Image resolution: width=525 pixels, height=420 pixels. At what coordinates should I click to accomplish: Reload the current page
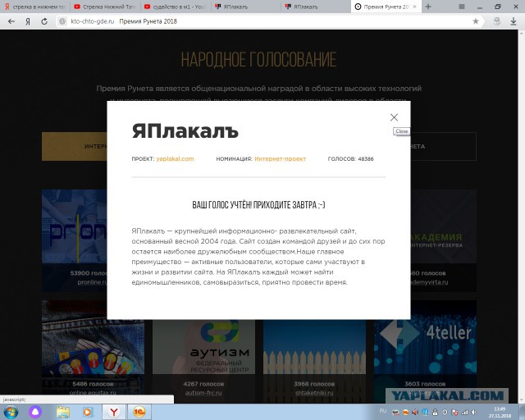(44, 21)
